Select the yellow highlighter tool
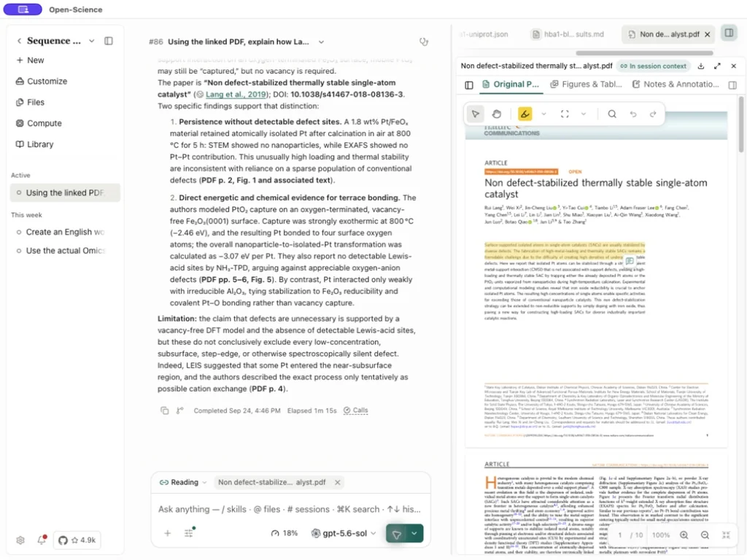This screenshot has width=747, height=560. coord(525,114)
